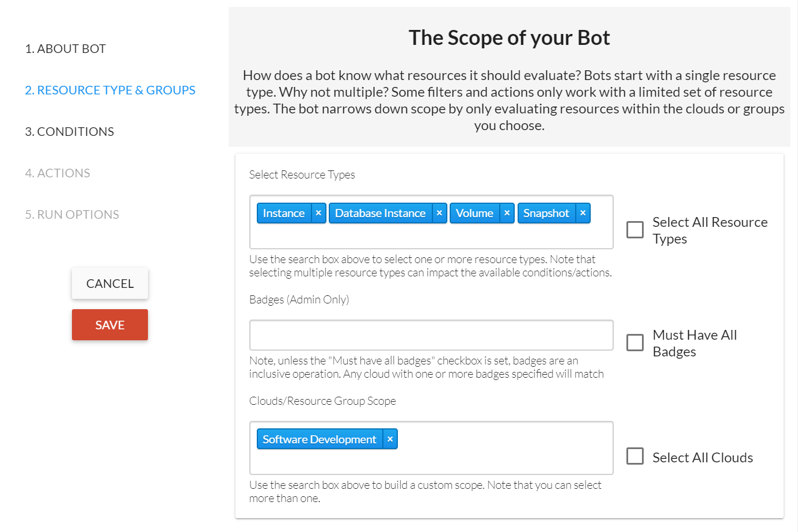Click the 'Badges (Admin Only)' label
The image size is (798, 532).
tap(299, 299)
